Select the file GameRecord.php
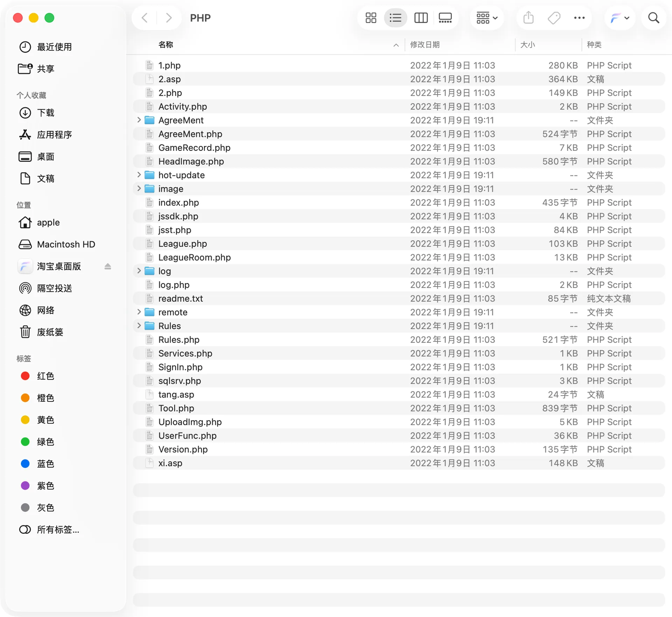 click(x=399, y=148)
